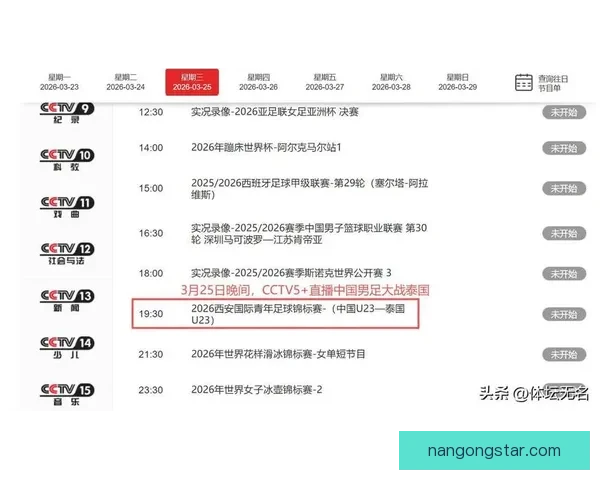Select the 14:00 time slot
The image size is (600, 480).
coord(151,148)
